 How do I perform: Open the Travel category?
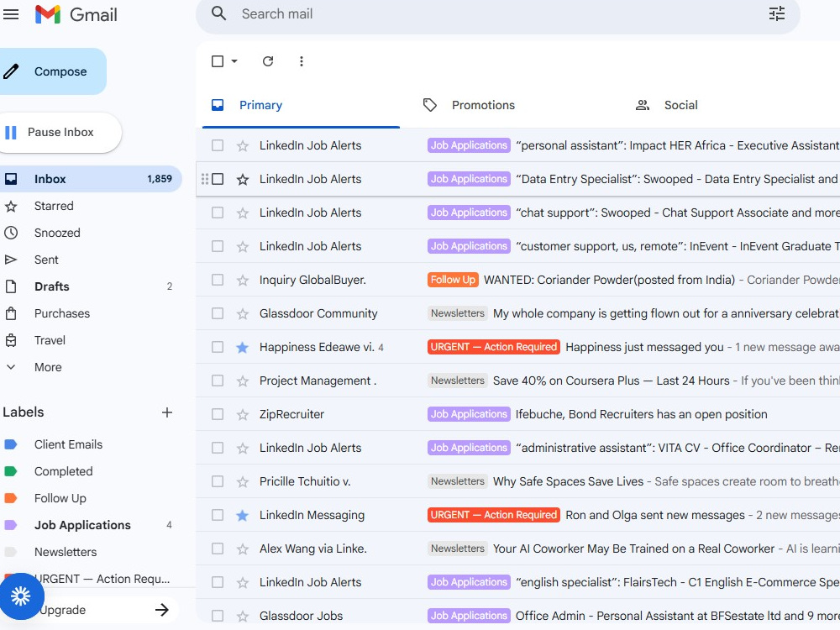click(x=50, y=340)
